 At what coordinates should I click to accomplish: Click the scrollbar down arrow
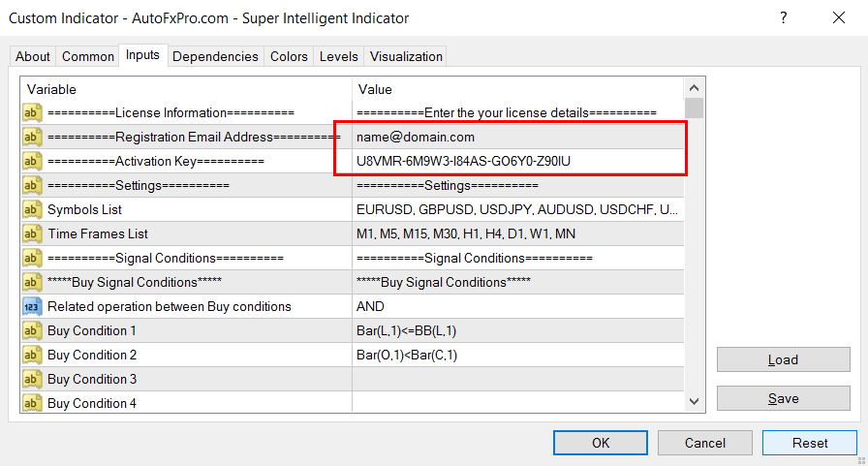click(695, 401)
